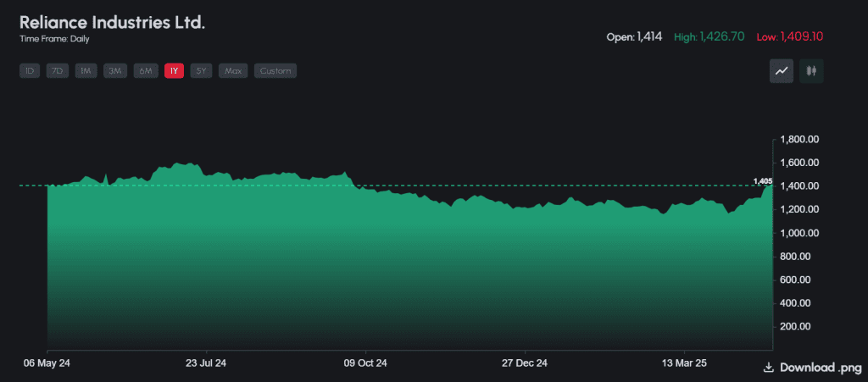The image size is (868, 382).
Task: Switch to candlestick chart view
Action: pos(811,71)
